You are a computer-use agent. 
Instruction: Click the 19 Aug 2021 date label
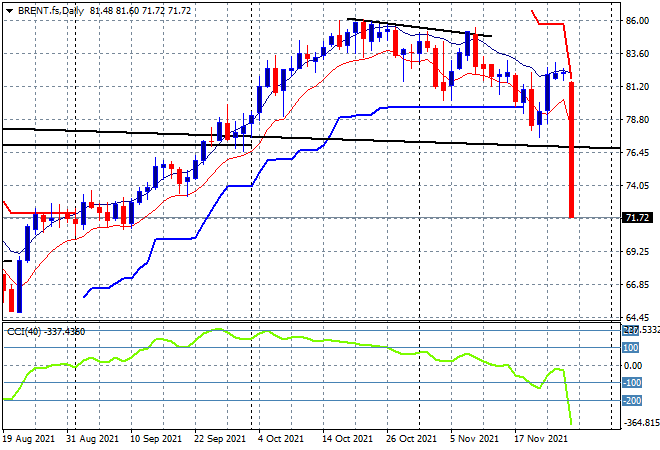29,439
